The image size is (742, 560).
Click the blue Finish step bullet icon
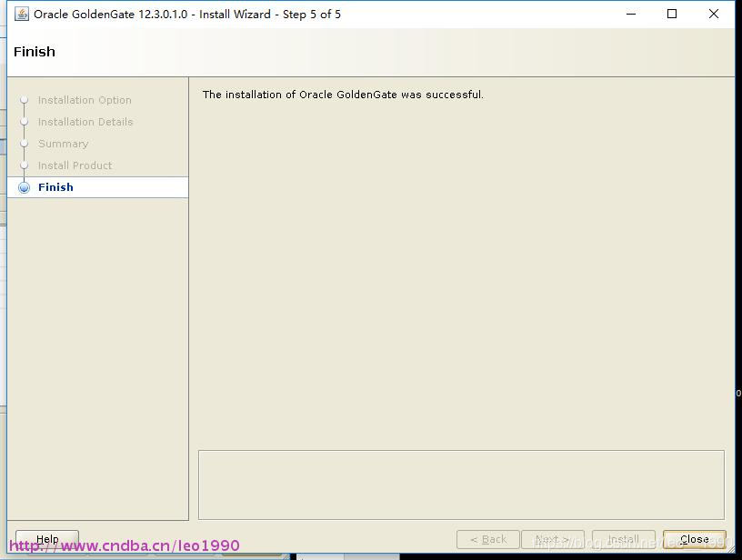(x=25, y=188)
